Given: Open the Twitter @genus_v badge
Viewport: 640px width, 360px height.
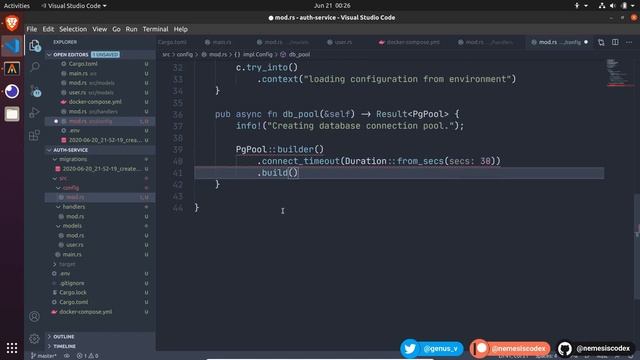Looking at the screenshot, I should (x=432, y=349).
